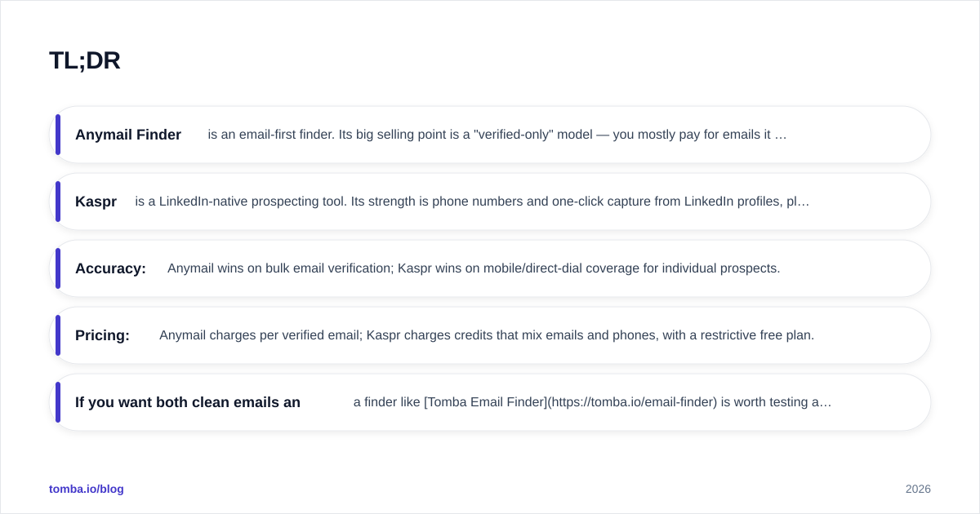Click the blue accent bar on last card

point(58,402)
